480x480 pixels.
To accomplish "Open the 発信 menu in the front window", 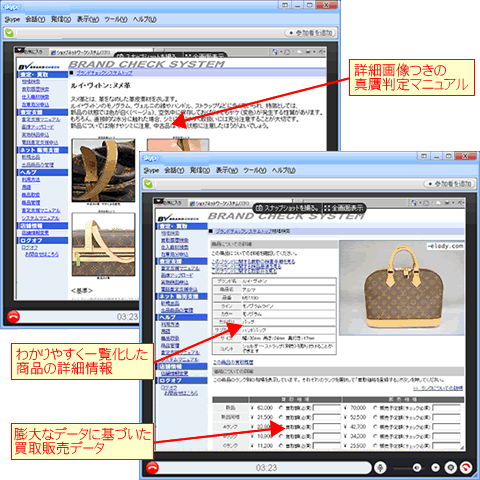I will click(x=200, y=170).
